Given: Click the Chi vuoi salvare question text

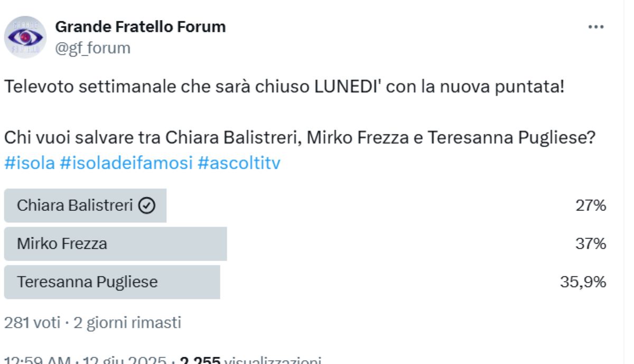Looking at the screenshot, I should 300,138.
